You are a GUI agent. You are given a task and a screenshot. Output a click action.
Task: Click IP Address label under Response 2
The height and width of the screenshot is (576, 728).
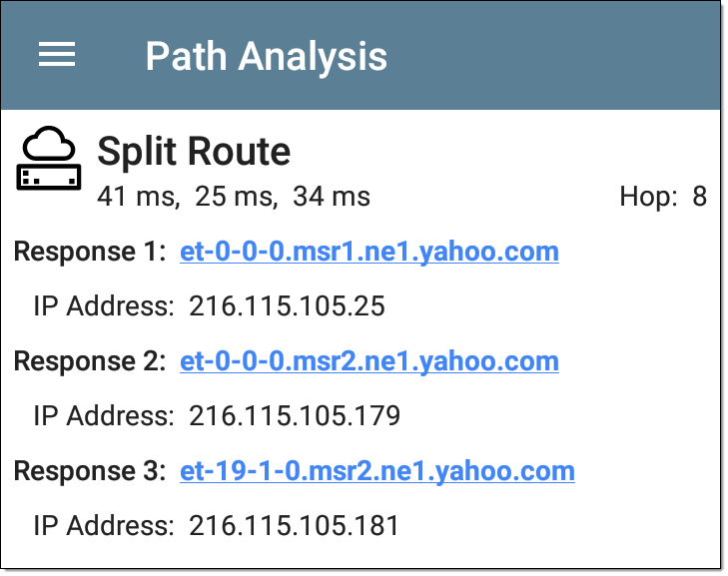point(104,416)
